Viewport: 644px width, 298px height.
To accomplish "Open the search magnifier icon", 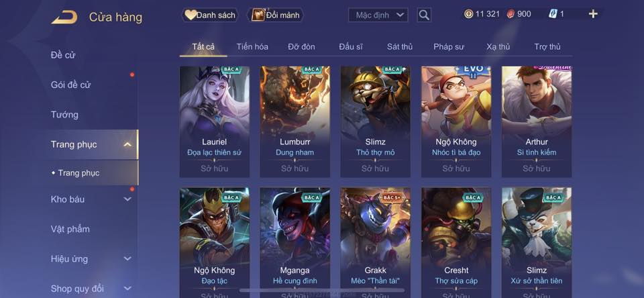I will tap(424, 15).
